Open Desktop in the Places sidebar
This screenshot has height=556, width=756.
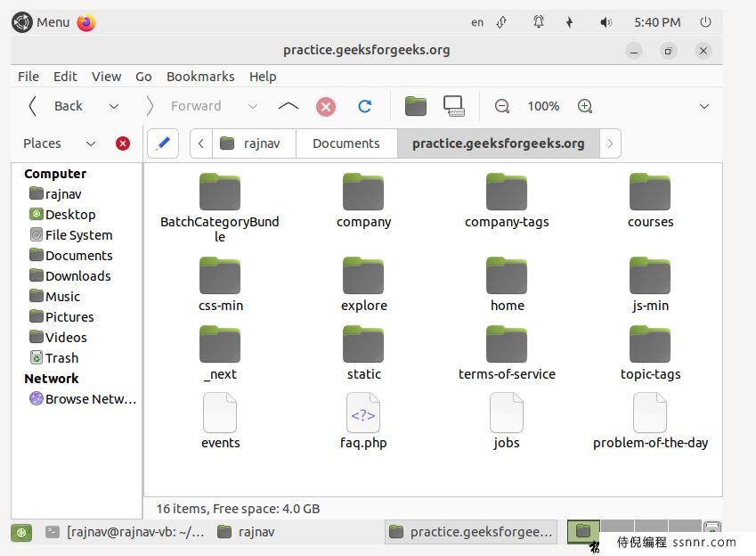[x=62, y=214]
